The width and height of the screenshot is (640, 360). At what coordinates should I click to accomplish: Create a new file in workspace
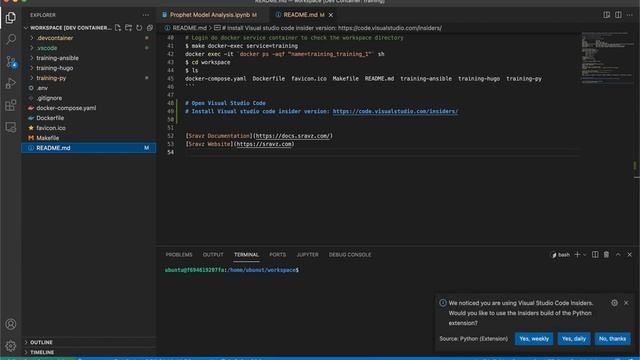[118, 28]
